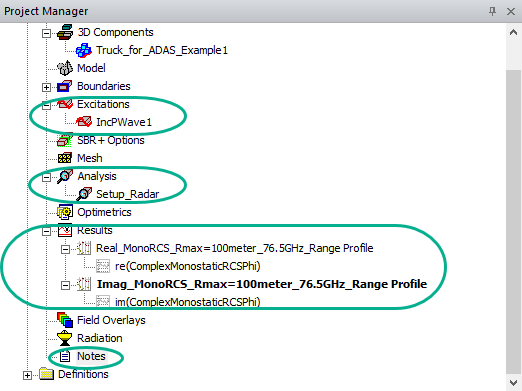Select Truck_for_ADAS_Example1 component
This screenshot has height=391, width=522.
[x=162, y=50]
